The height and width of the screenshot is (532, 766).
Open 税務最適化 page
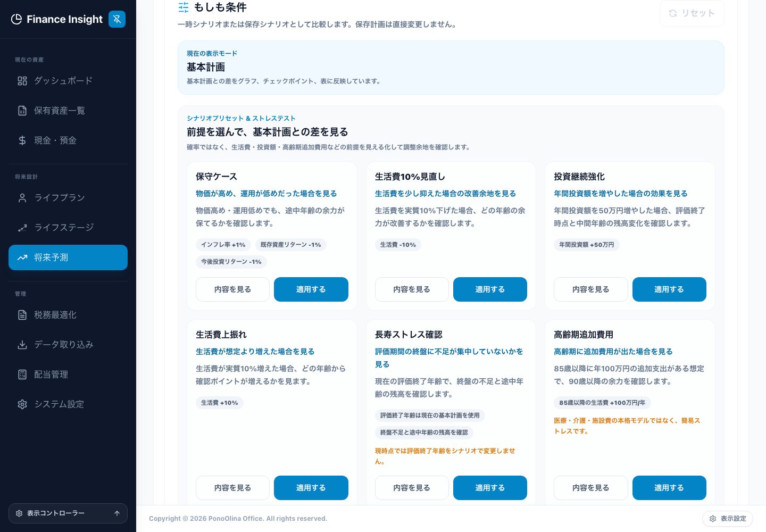[x=68, y=315]
